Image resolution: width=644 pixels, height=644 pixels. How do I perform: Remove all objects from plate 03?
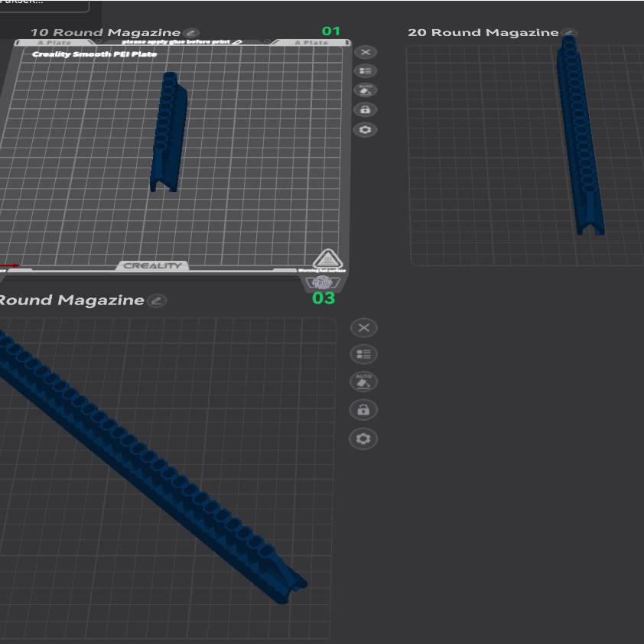(x=363, y=328)
